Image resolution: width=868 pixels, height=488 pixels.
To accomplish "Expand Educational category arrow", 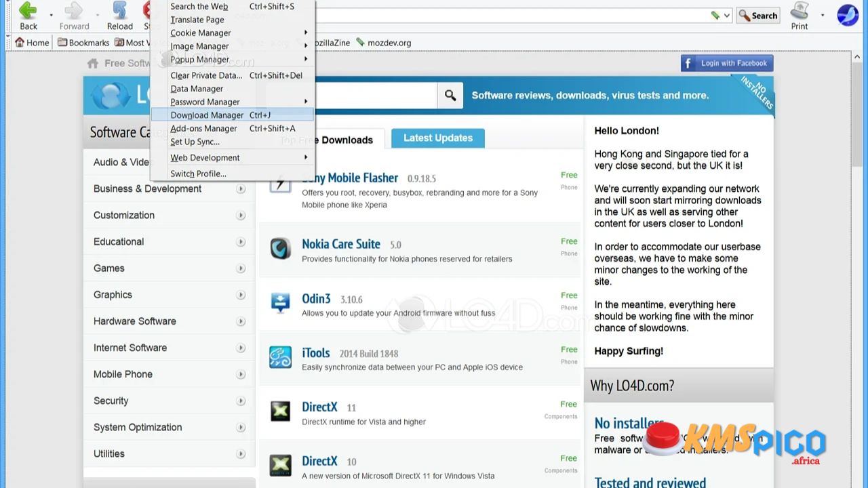I will (241, 242).
